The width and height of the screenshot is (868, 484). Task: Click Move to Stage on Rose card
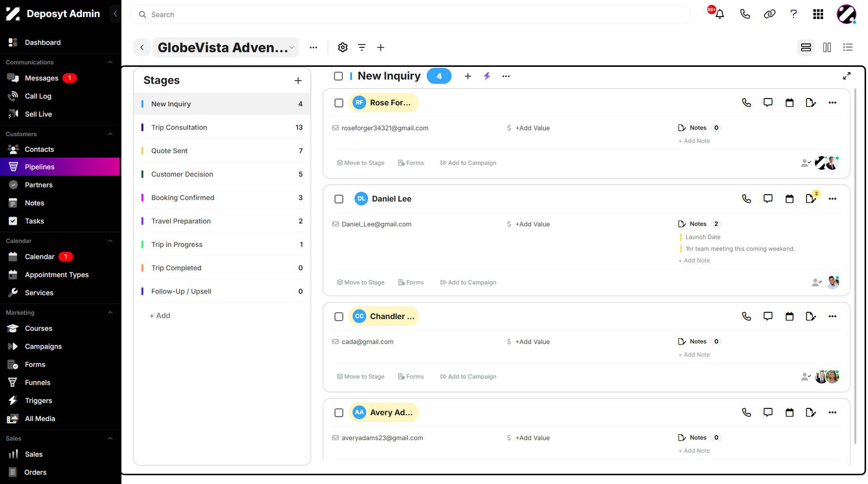point(360,163)
